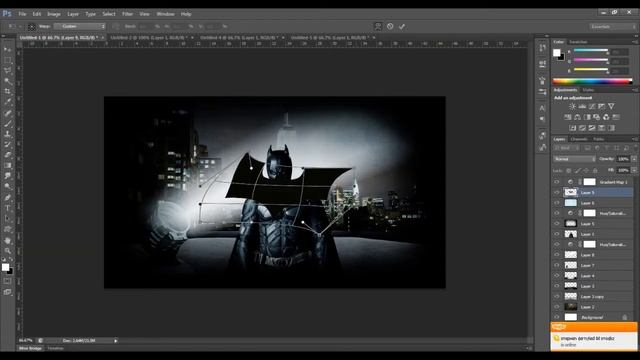Add a Brightness/Contrast adjustment
The image size is (640, 360).
[573, 107]
